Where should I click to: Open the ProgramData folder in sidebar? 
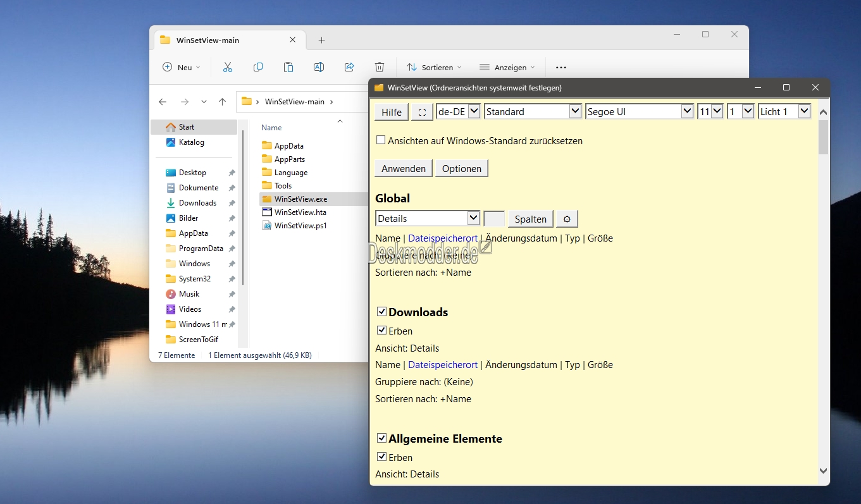point(194,249)
